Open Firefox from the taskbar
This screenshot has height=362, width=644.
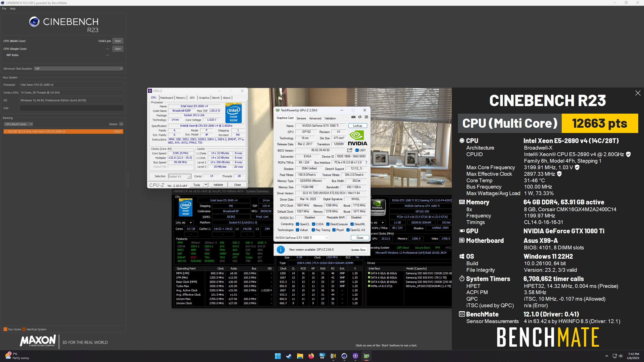click(311, 356)
